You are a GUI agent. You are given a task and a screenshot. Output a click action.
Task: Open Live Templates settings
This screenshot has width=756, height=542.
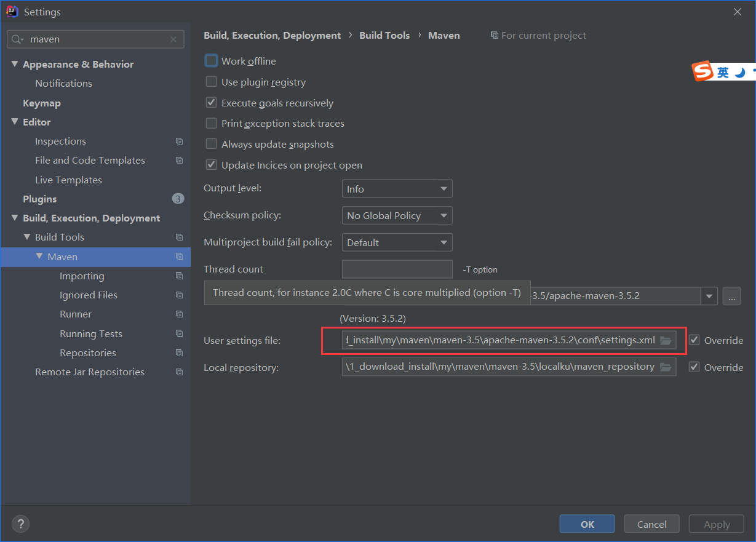coord(68,180)
